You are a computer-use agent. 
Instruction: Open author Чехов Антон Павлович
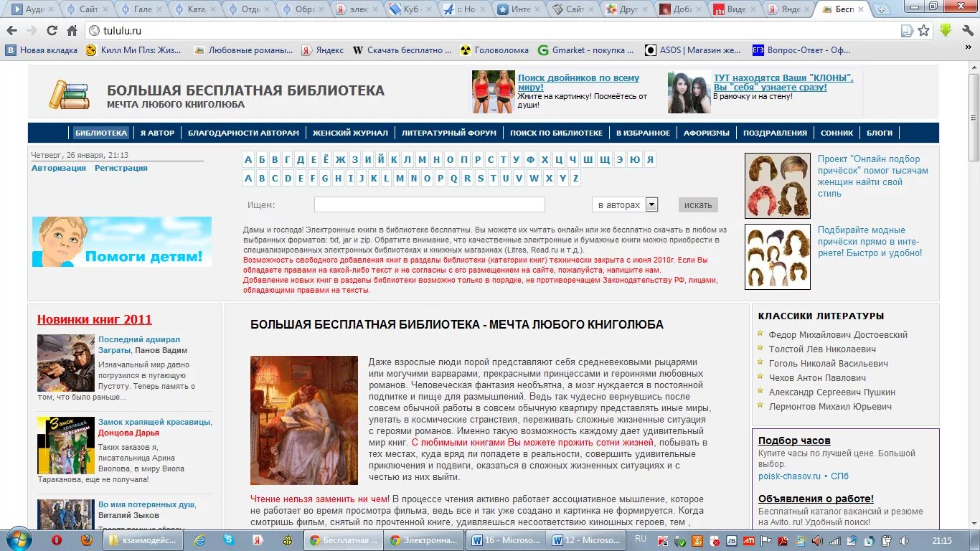click(817, 377)
